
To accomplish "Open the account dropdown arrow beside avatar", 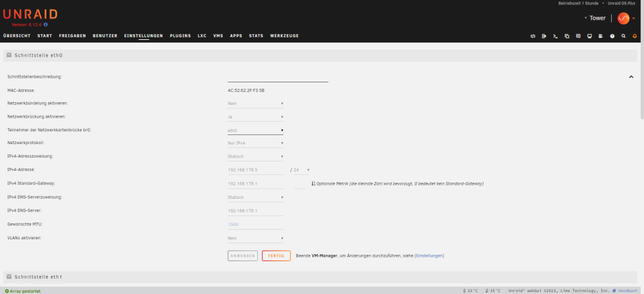I will [634, 19].
